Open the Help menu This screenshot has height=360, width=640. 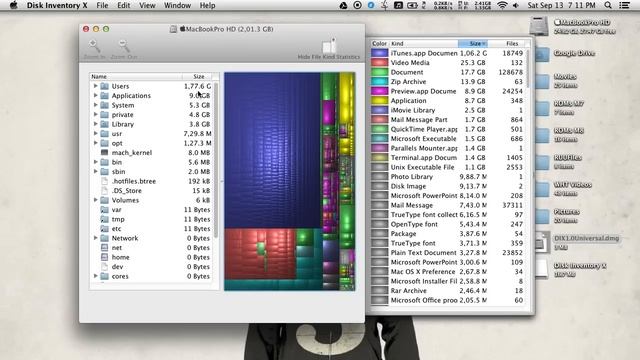pos(207,5)
